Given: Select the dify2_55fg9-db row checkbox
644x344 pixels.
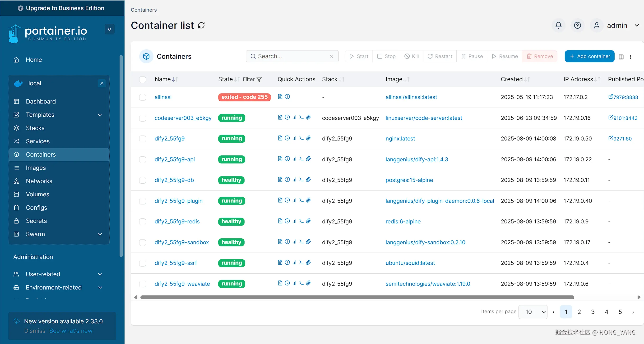Looking at the screenshot, I should pos(143,180).
